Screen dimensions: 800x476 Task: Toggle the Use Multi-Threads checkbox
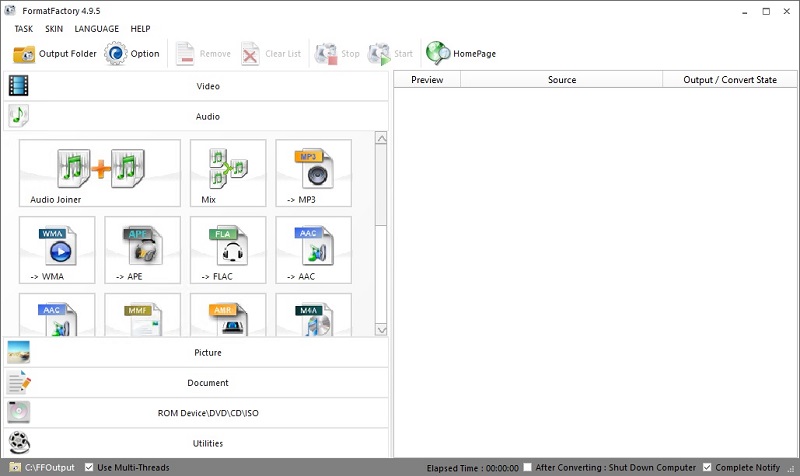click(89, 467)
